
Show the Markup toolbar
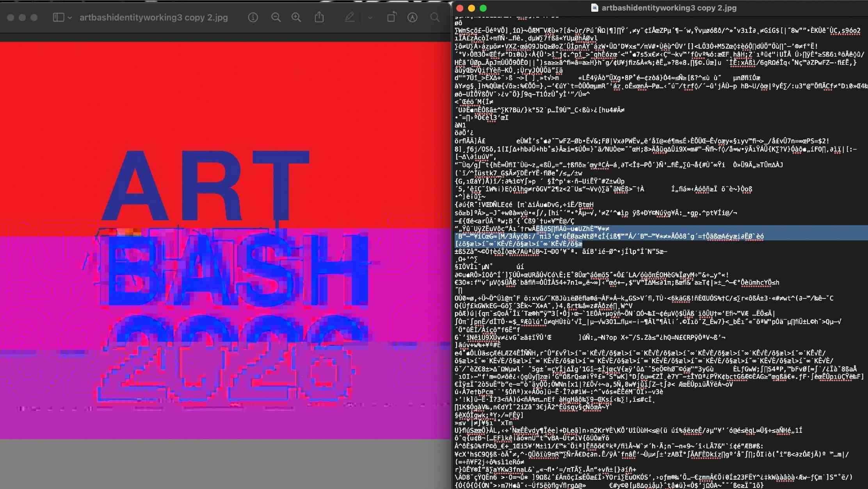coord(413,17)
